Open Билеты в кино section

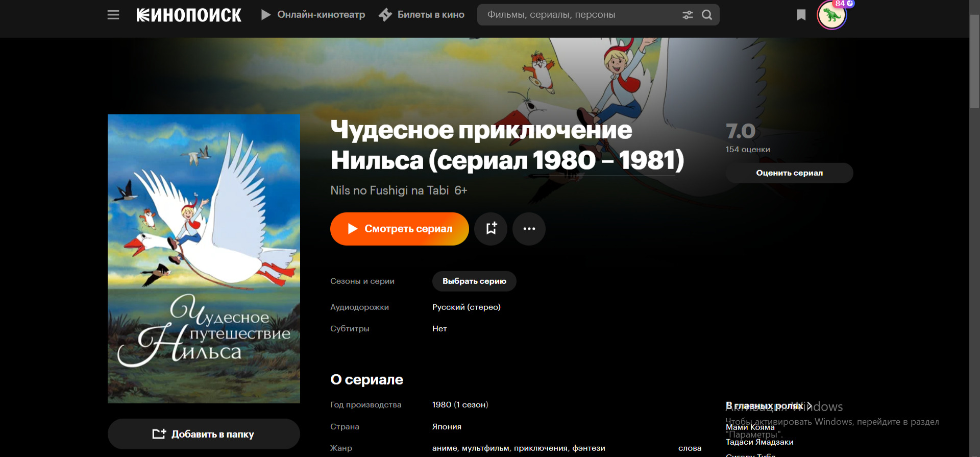[422, 15]
